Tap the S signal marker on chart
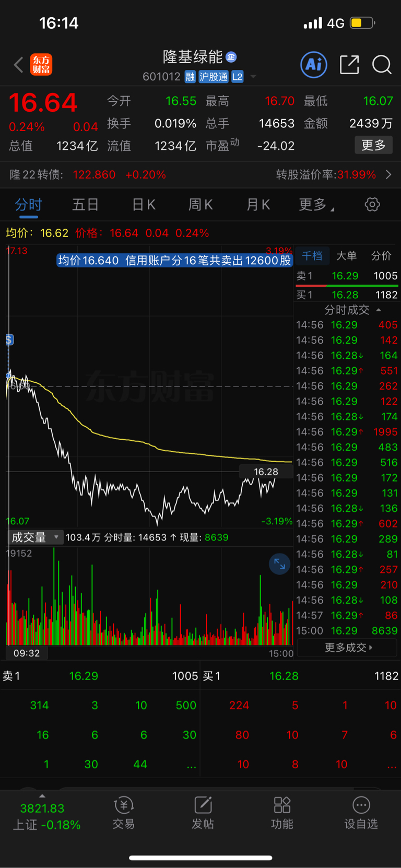This screenshot has width=401, height=868. (9, 340)
